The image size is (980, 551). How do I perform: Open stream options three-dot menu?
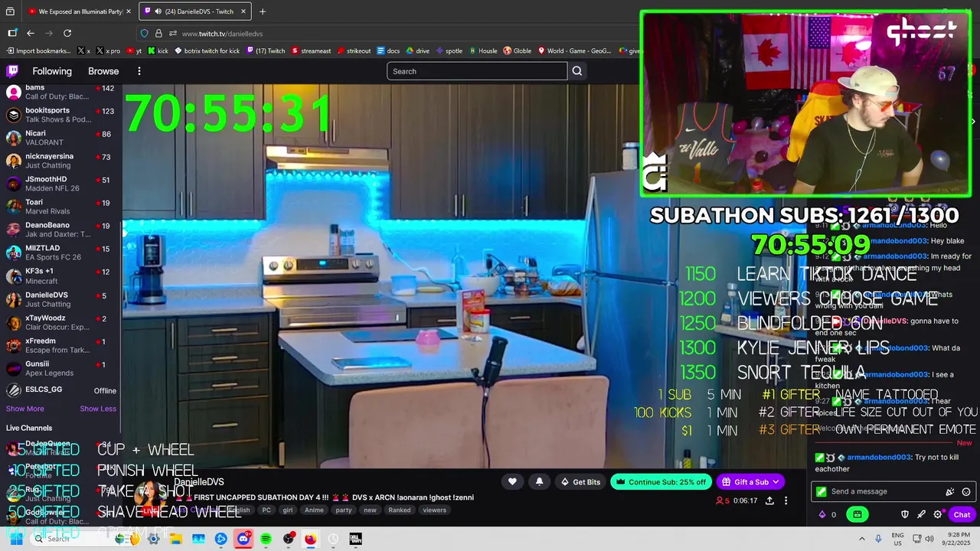pos(786,500)
